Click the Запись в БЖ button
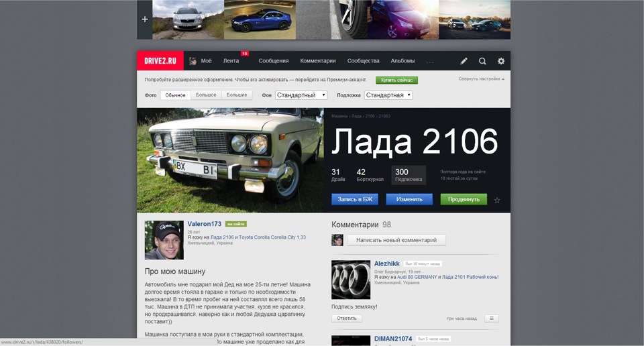The height and width of the screenshot is (346, 644). (355, 199)
